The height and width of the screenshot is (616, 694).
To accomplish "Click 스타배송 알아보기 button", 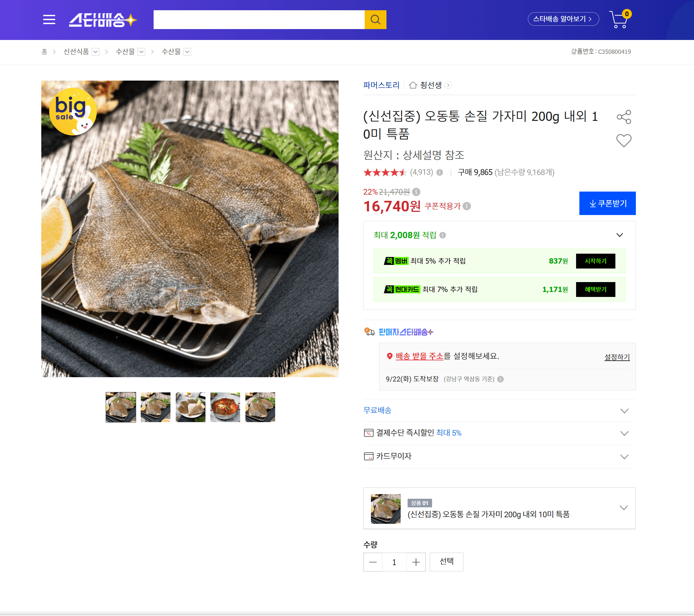I will click(563, 19).
